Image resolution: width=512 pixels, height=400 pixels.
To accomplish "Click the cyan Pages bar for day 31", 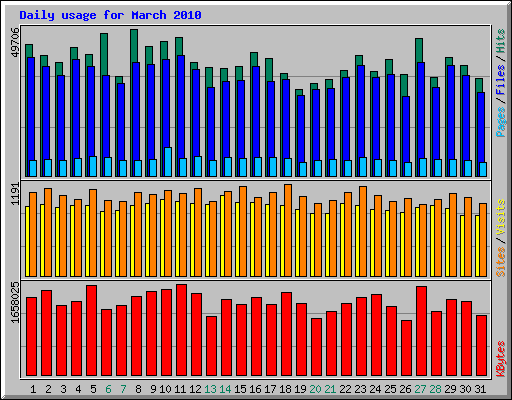I will 483,169.
